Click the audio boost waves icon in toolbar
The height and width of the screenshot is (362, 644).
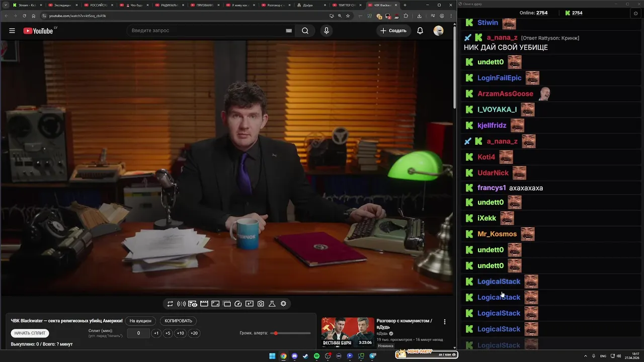click(181, 304)
